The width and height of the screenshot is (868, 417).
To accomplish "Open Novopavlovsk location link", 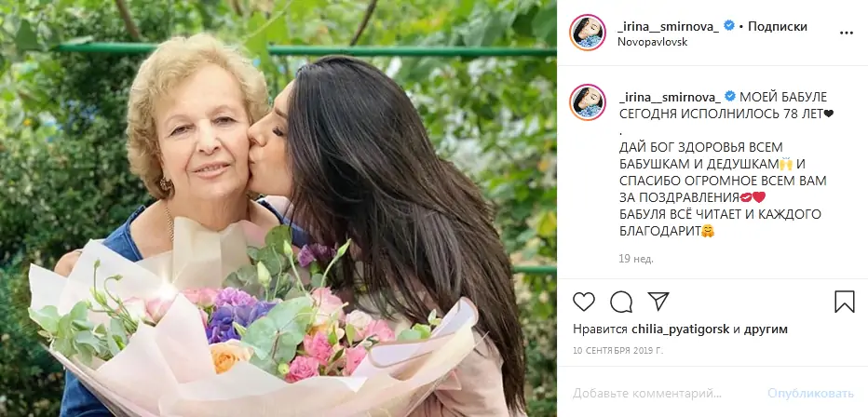I will pos(652,42).
